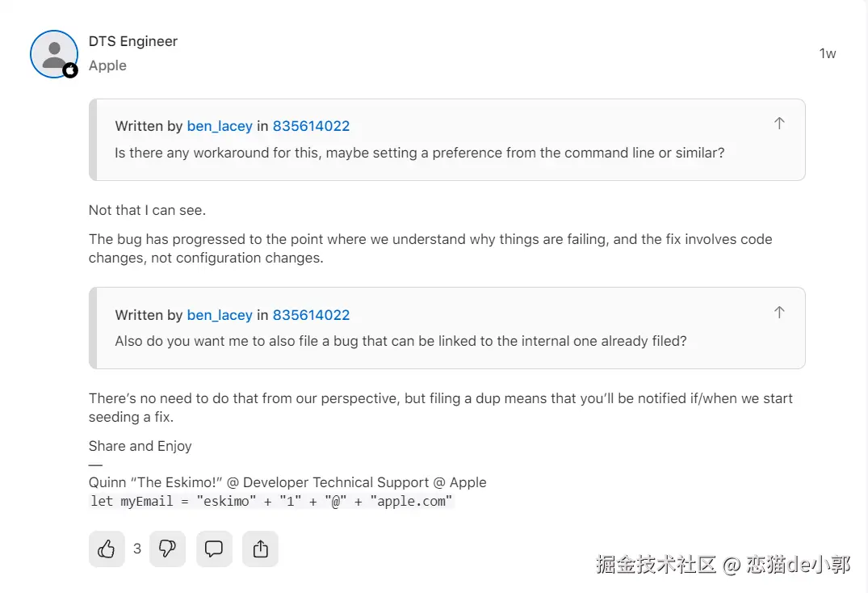Click the thumbs down button
Viewport: 868px width, 593px height.
pyautogui.click(x=167, y=549)
